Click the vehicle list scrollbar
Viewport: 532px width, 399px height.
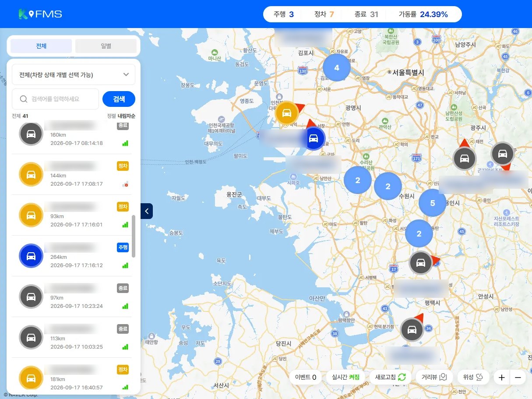(134, 236)
